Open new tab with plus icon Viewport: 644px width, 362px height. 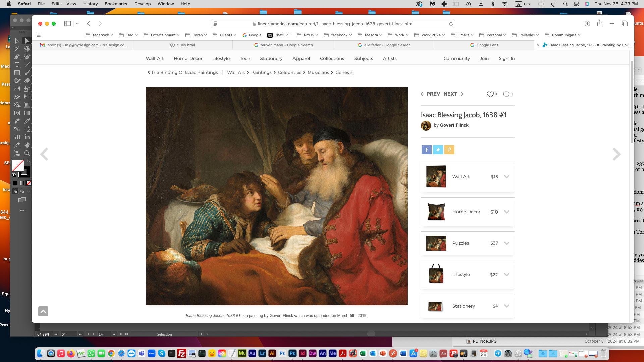(612, 24)
